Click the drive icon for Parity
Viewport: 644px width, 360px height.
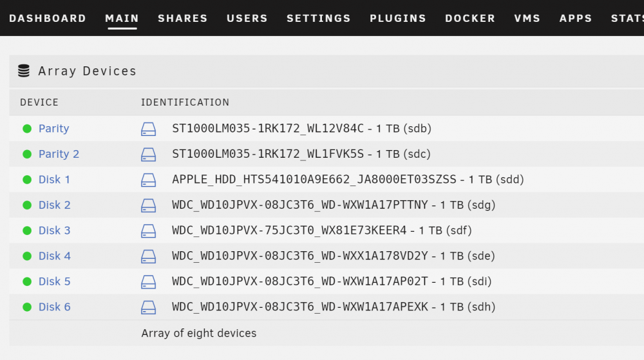[148, 129]
